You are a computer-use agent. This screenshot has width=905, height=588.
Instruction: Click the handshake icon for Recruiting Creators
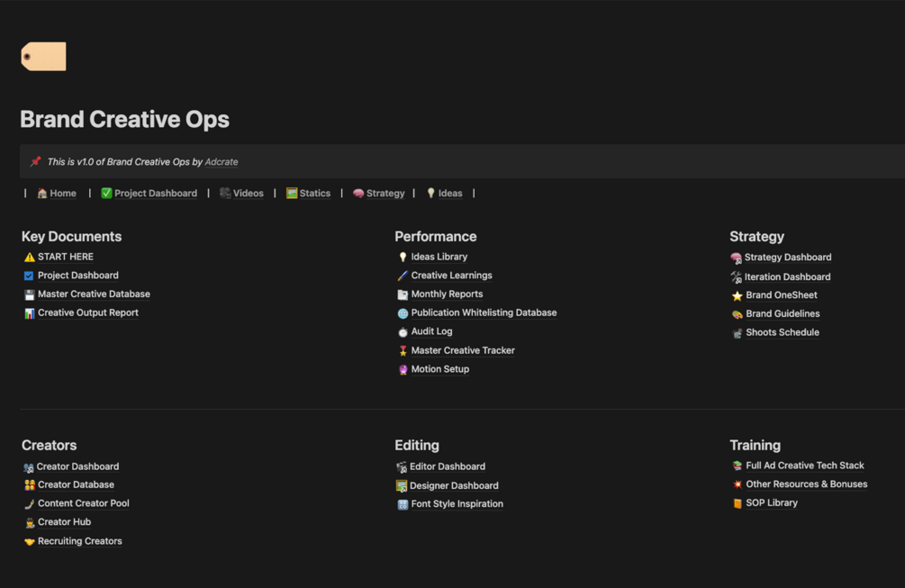30,541
